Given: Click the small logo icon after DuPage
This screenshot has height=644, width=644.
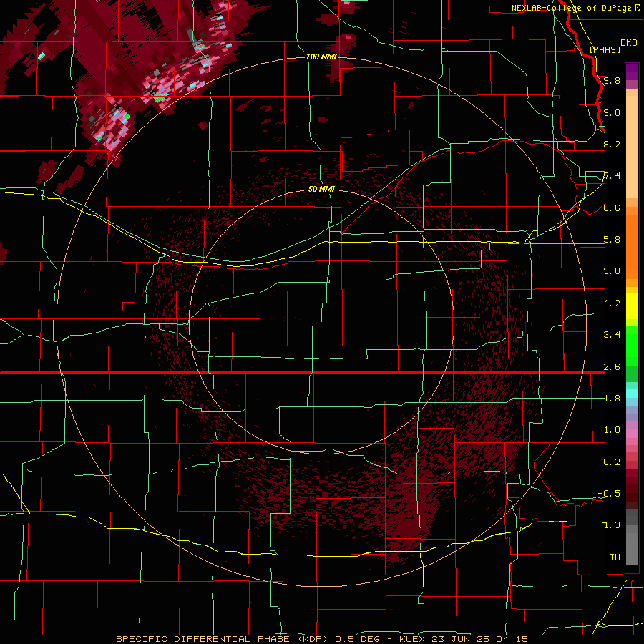Looking at the screenshot, I should 638,7.
